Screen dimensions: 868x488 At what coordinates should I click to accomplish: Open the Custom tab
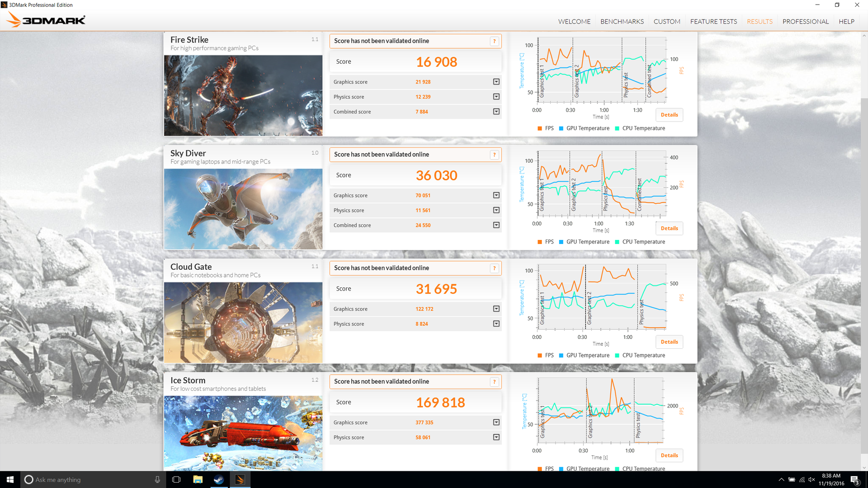click(667, 22)
